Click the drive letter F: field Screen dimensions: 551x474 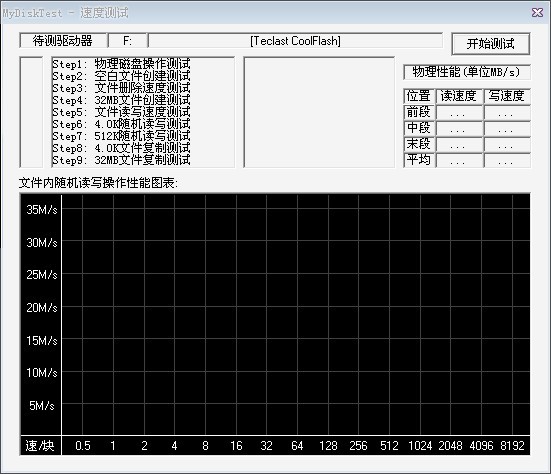pyautogui.click(x=128, y=41)
